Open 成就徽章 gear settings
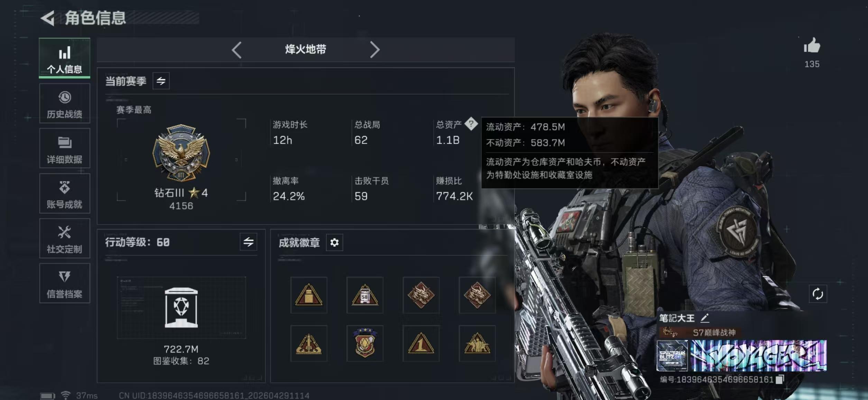This screenshot has height=400, width=868. [x=334, y=243]
